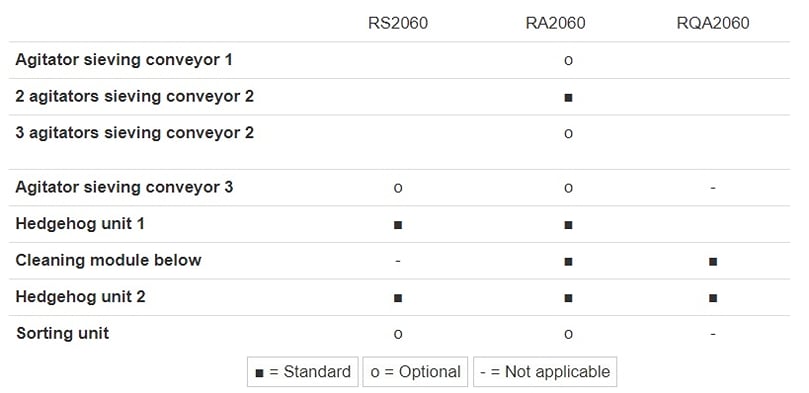Click the RA2060 standard square for Cleaning module below
The height and width of the screenshot is (393, 809).
[x=568, y=261]
